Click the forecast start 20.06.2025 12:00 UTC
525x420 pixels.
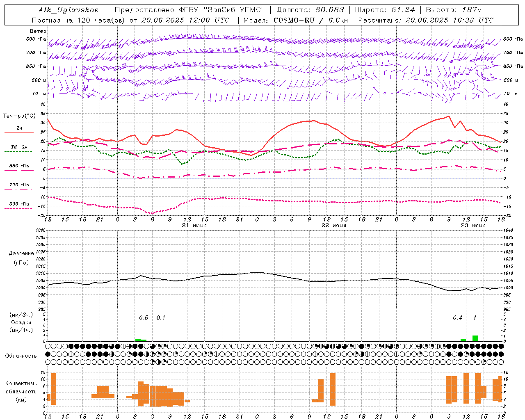pos(185,20)
